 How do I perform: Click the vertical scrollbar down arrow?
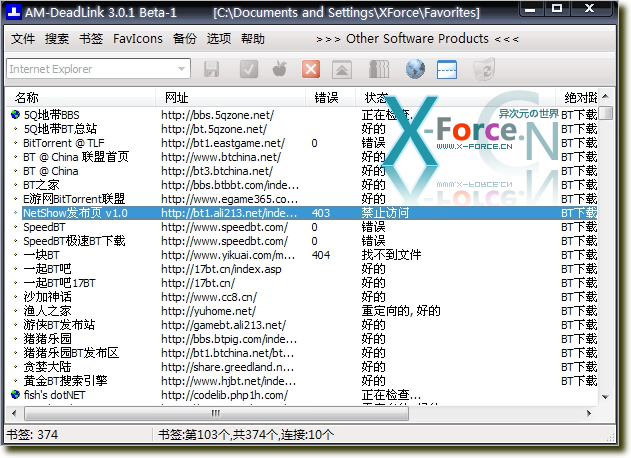tap(605, 397)
